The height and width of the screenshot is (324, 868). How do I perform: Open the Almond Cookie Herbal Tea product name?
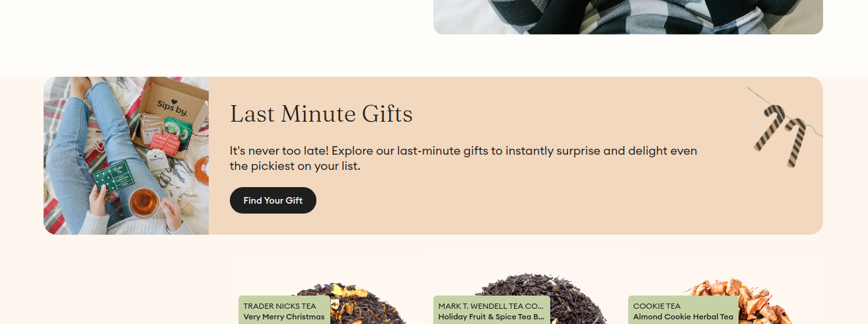tap(683, 317)
